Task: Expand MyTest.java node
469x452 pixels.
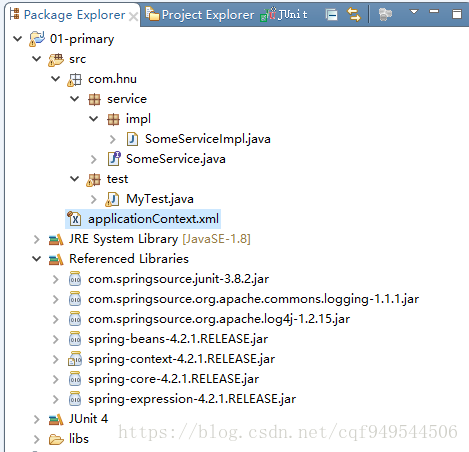Action: tap(94, 199)
